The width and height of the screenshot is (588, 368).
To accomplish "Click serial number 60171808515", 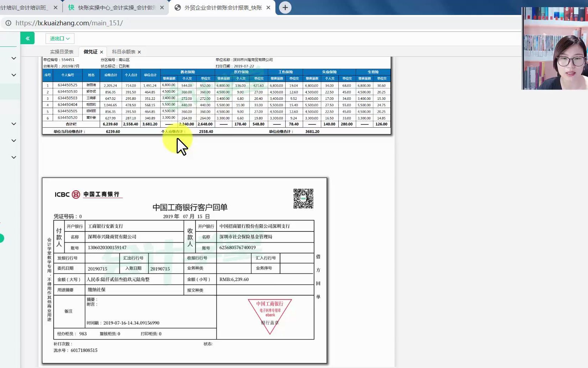I will 84,350.
